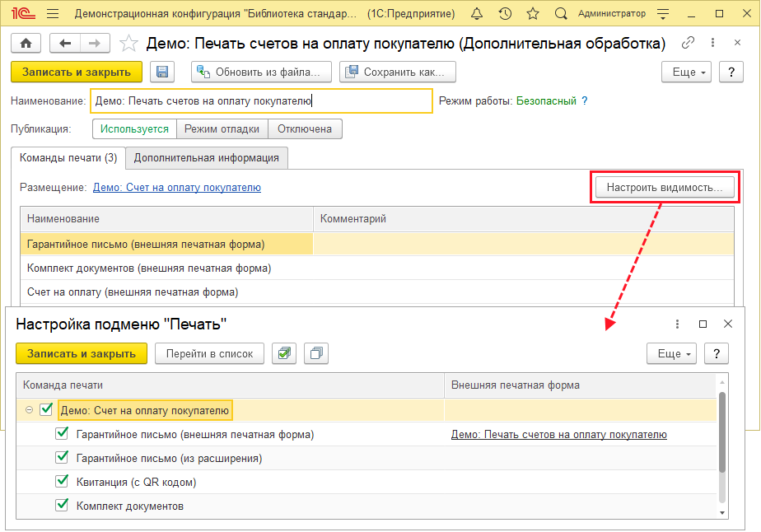Copy link with the chain icon
The width and height of the screenshot is (761, 532).
(x=689, y=44)
